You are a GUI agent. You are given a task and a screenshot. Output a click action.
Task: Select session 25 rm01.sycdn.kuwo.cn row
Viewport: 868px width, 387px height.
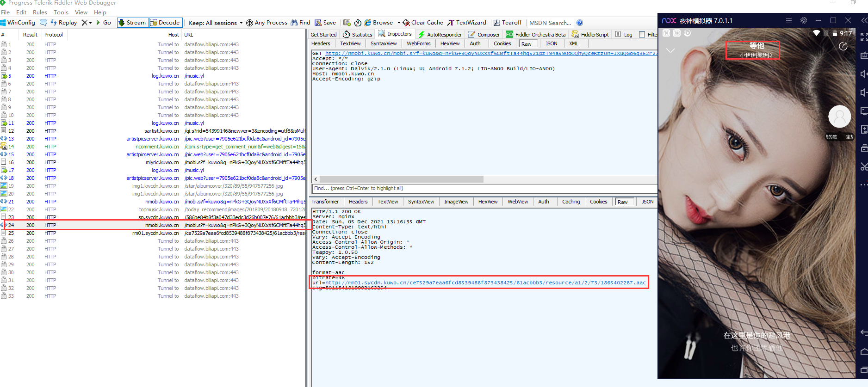click(x=153, y=233)
